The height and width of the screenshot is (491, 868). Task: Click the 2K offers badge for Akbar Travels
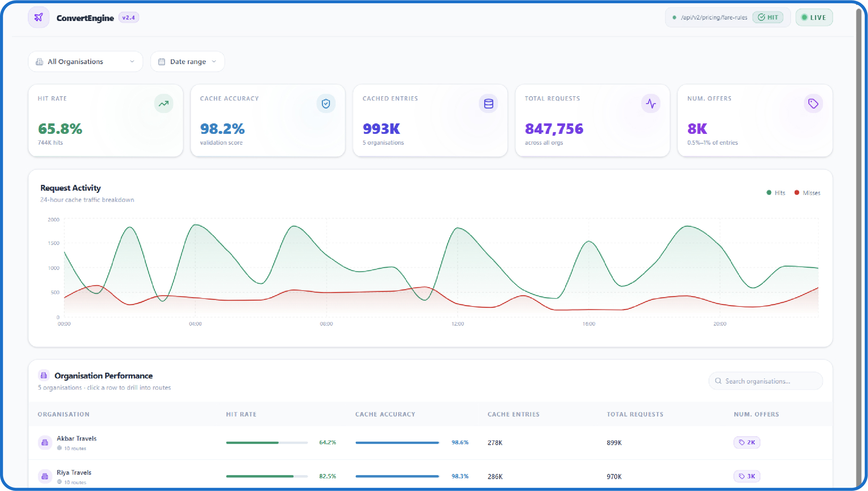click(x=747, y=443)
